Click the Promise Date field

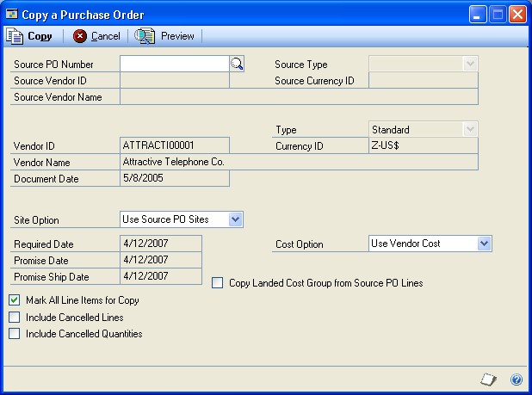click(161, 259)
